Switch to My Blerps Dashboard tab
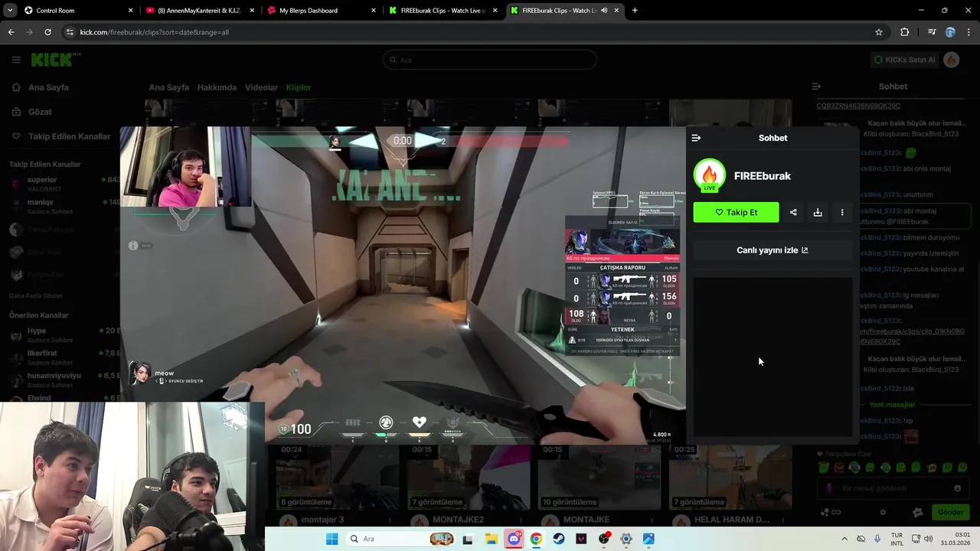This screenshot has width=980, height=551. coord(322,11)
